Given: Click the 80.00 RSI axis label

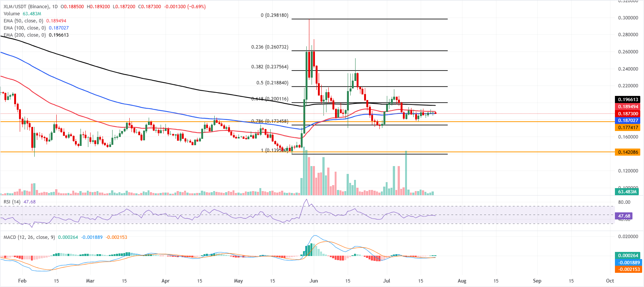Looking at the screenshot, I should click(x=624, y=202).
